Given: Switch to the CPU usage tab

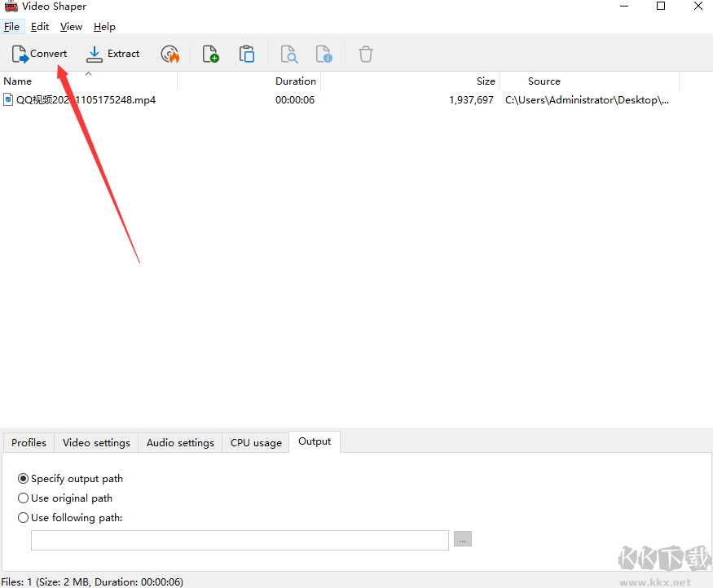Looking at the screenshot, I should (x=256, y=442).
